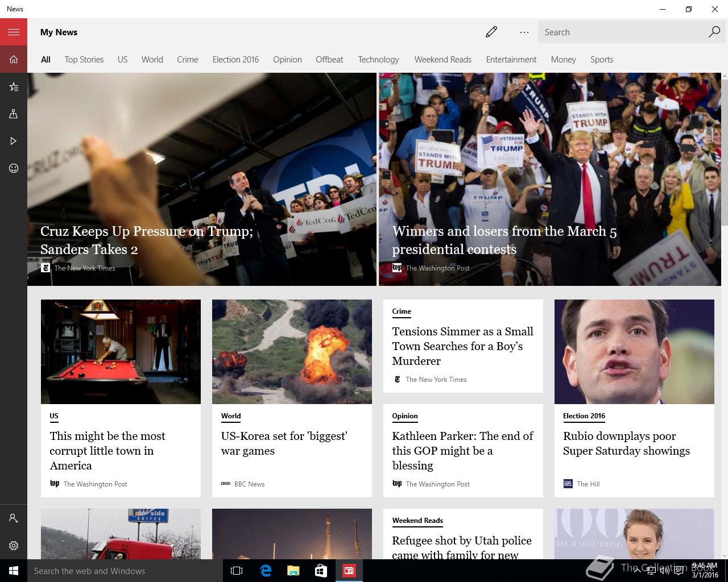The image size is (728, 582).
Task: Click the 'Crime' category label on card
Action: (402, 311)
